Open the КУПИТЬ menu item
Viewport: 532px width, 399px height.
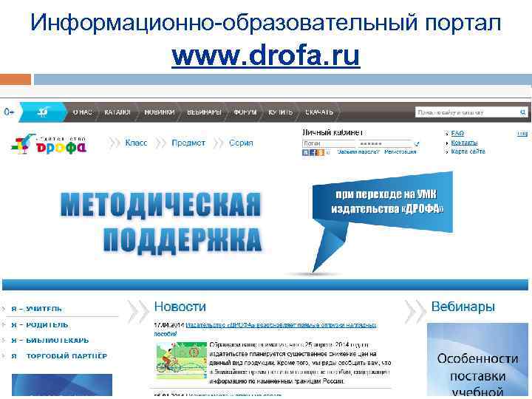coord(280,112)
